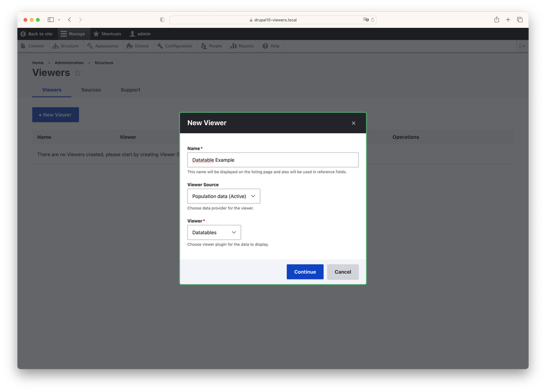Click the privacy shield icon
This screenshot has height=392, width=546.
tap(162, 20)
